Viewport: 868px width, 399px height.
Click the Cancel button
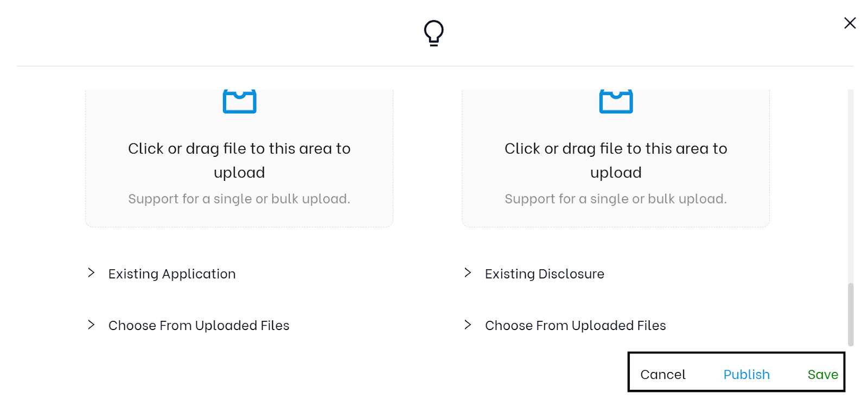tap(662, 375)
